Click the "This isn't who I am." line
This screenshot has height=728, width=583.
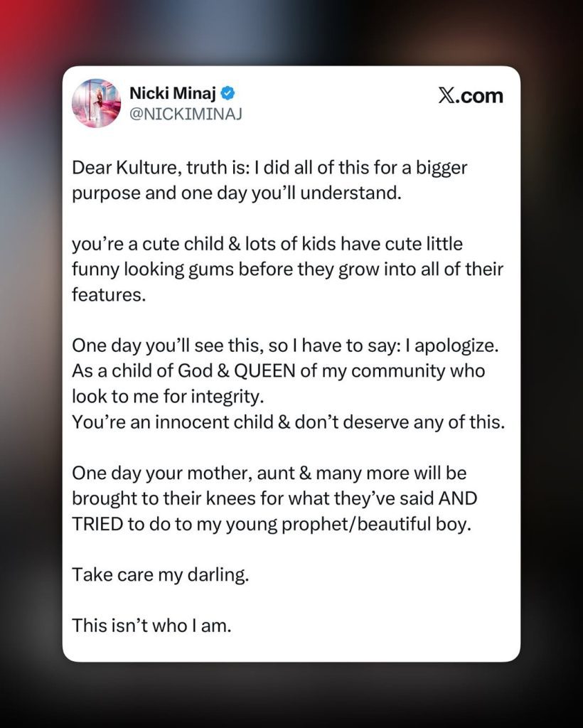point(152,626)
